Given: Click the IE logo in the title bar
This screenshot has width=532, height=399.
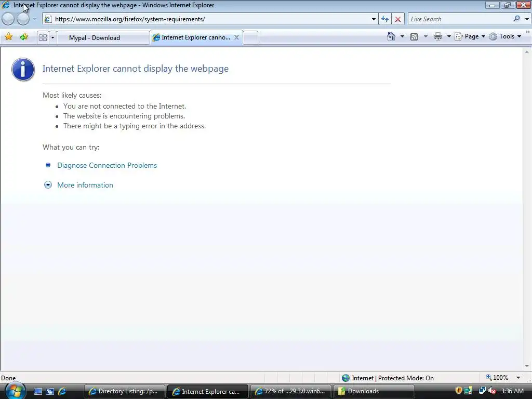Looking at the screenshot, I should click(x=6, y=5).
